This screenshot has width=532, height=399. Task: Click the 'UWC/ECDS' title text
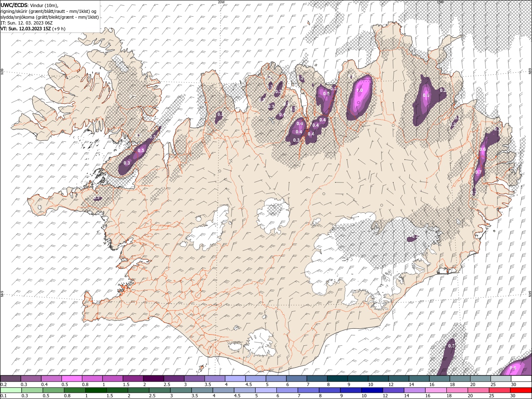pos(14,5)
